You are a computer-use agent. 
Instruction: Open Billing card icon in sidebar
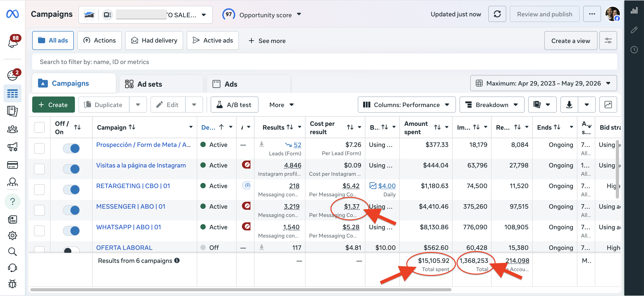point(13,165)
